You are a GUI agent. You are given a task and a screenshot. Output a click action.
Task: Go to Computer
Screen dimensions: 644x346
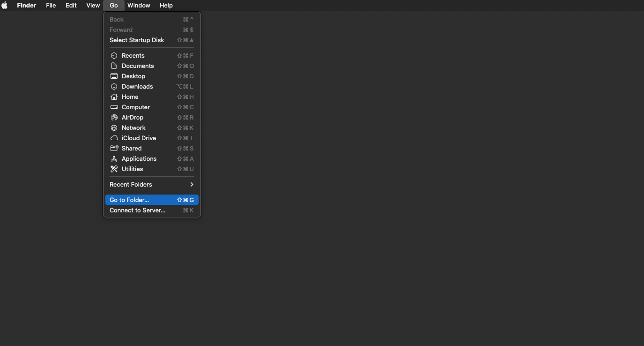pos(152,107)
